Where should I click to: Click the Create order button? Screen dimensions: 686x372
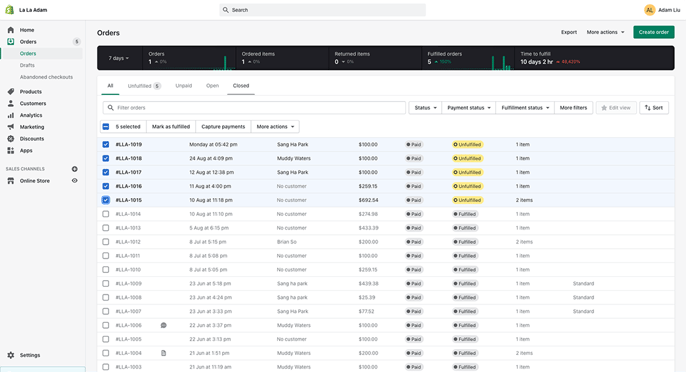coord(654,32)
